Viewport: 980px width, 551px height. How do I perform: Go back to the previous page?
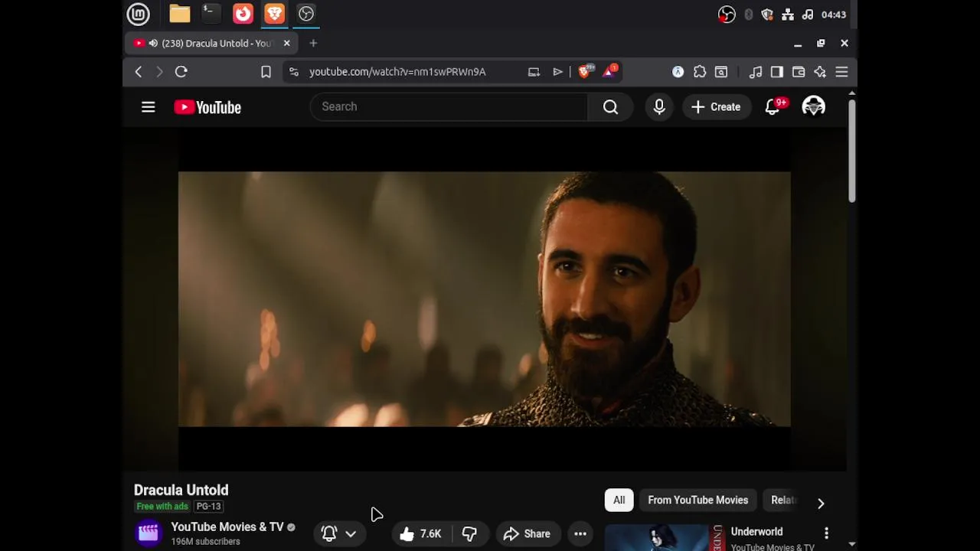click(x=139, y=72)
